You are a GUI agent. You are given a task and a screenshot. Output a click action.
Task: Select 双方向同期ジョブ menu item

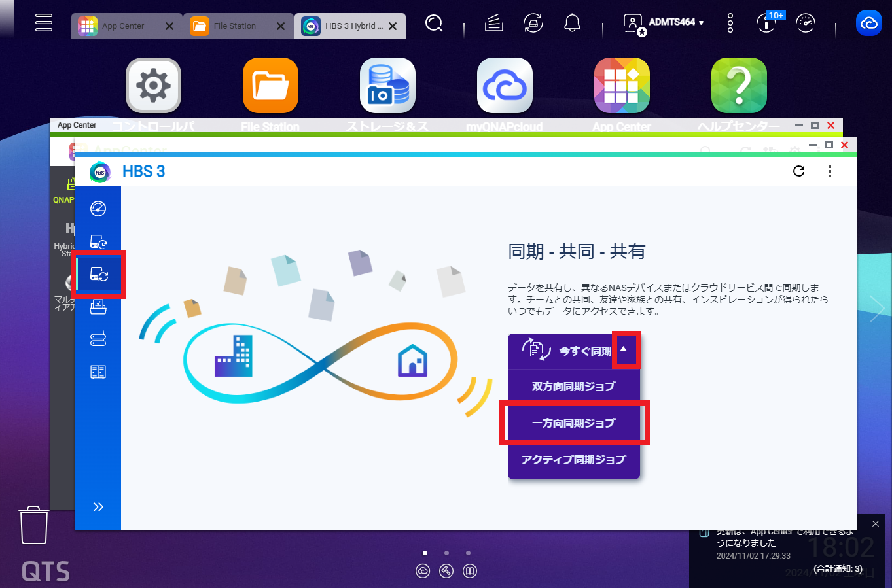point(574,387)
